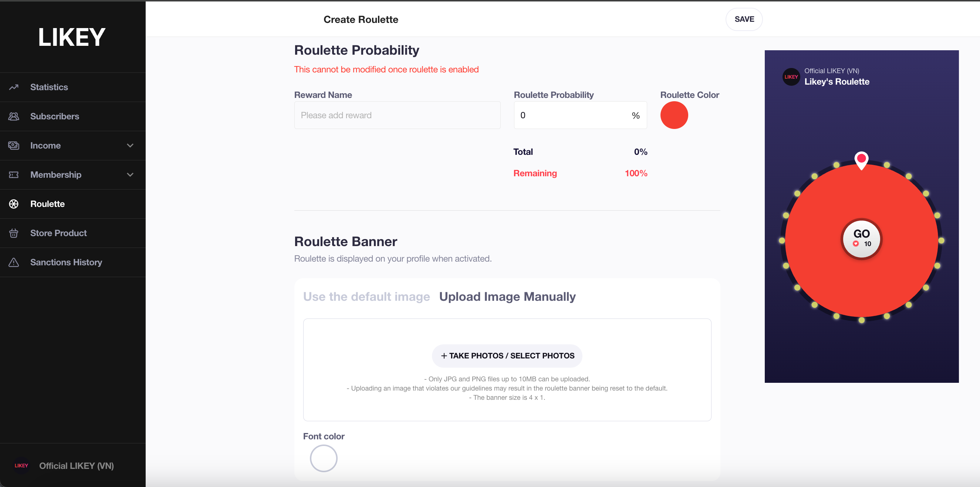Viewport: 980px width, 487px height.
Task: Open the Statistics page
Action: (x=72, y=87)
